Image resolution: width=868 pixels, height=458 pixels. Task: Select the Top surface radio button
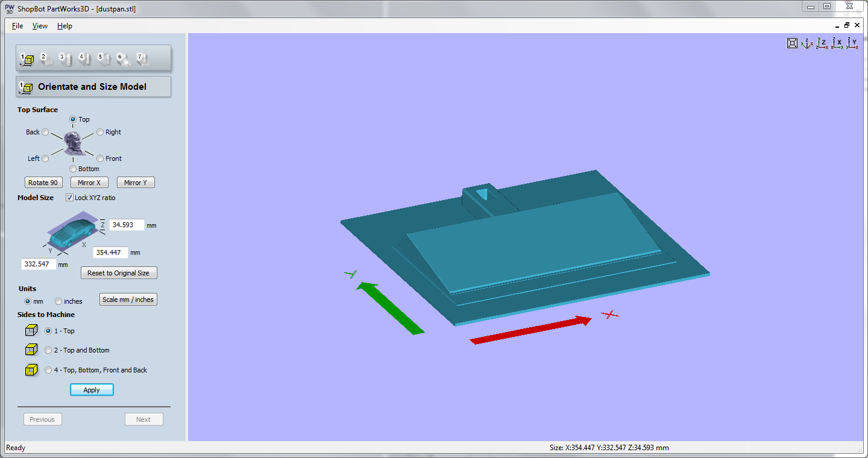74,119
